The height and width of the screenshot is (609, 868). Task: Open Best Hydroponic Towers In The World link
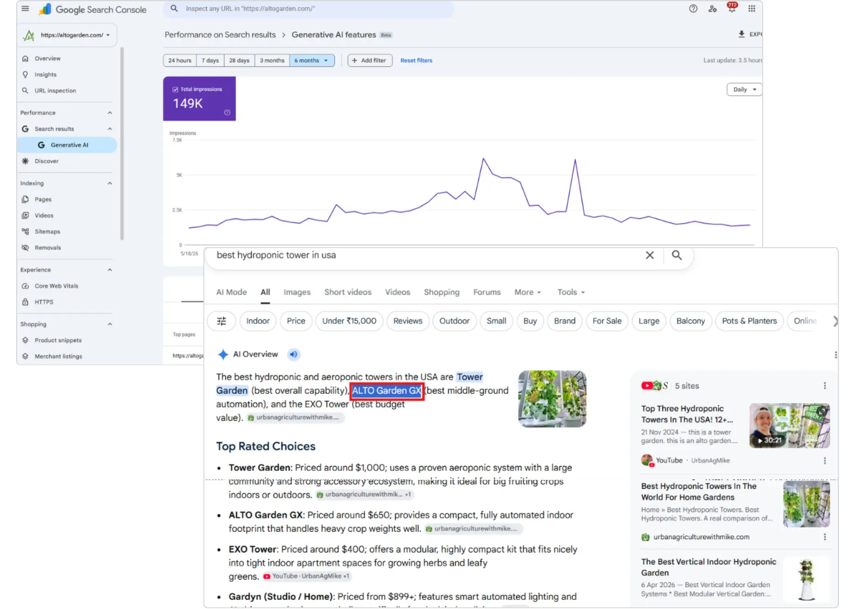[699, 491]
